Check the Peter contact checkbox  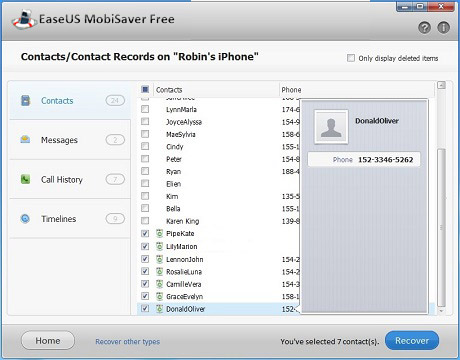pyautogui.click(x=145, y=159)
